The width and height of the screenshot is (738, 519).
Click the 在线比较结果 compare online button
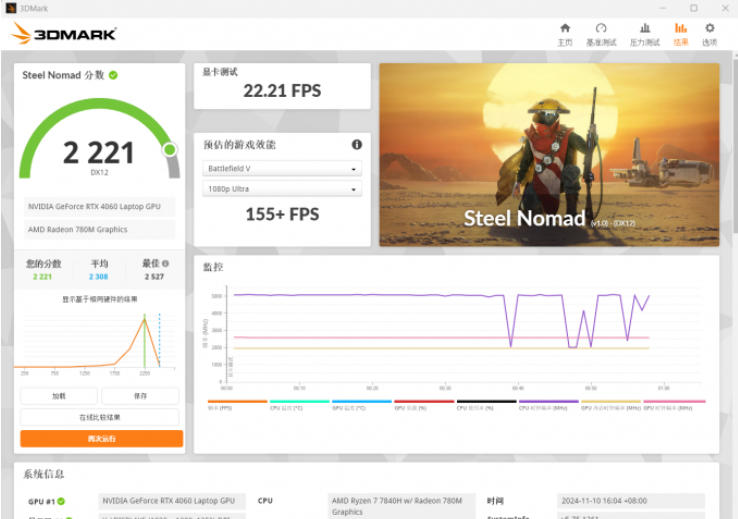tap(100, 417)
